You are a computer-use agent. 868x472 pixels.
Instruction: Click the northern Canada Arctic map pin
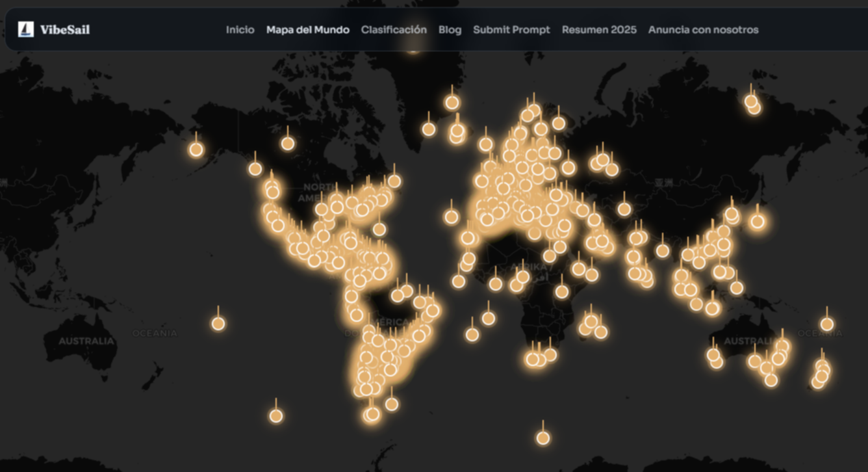pos(288,144)
